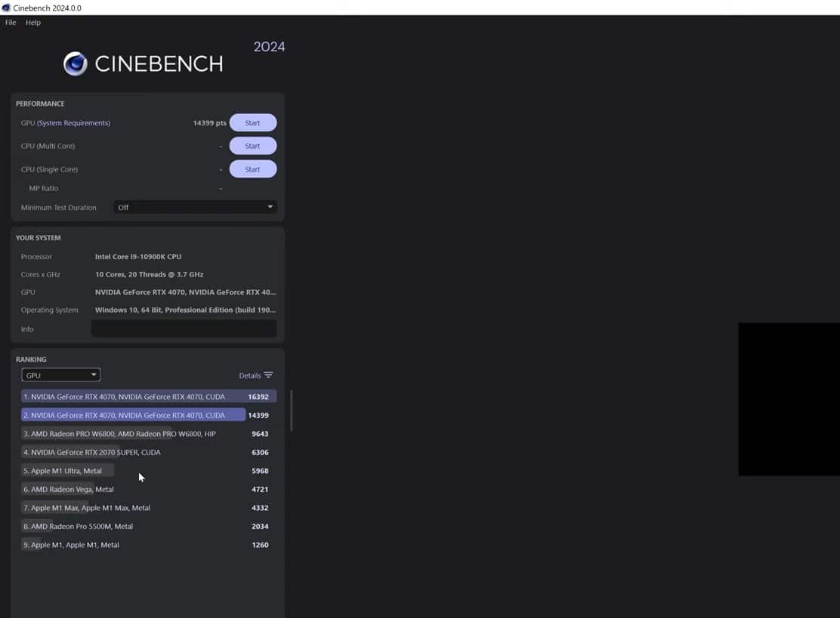The height and width of the screenshot is (618, 840).
Task: Start the CPU Single Core benchmark
Action: tap(252, 168)
